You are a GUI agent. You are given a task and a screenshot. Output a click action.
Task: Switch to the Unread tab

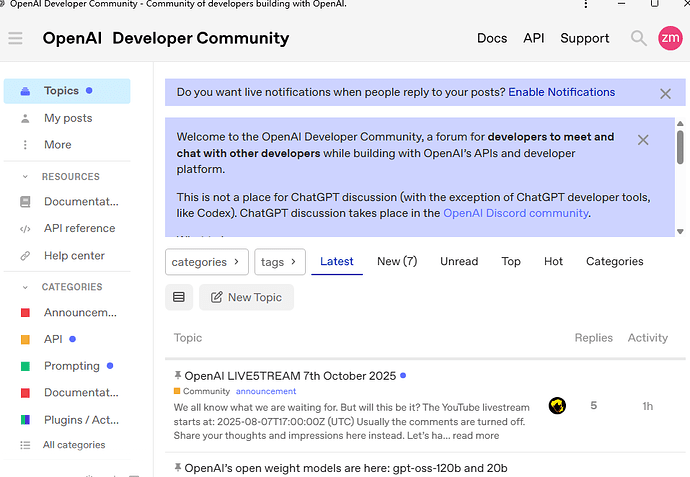[459, 261]
